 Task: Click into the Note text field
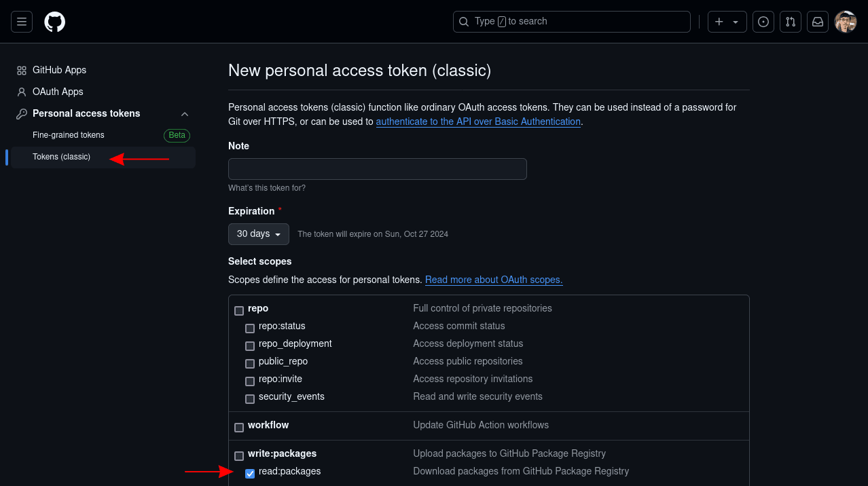[378, 169]
